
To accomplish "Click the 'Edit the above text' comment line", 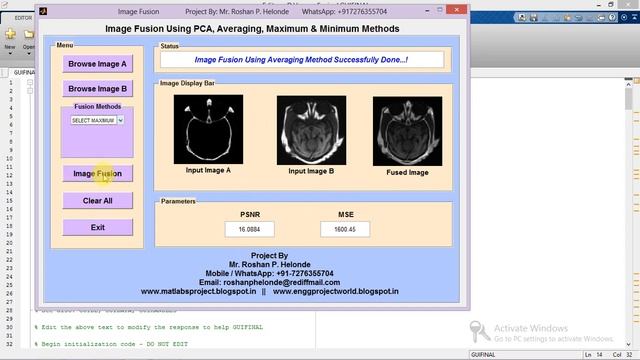I will tap(149, 327).
